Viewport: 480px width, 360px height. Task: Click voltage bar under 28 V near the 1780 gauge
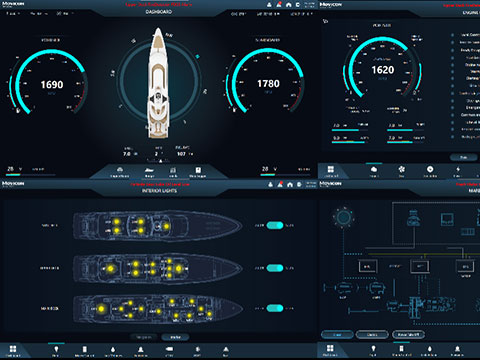coord(286,174)
